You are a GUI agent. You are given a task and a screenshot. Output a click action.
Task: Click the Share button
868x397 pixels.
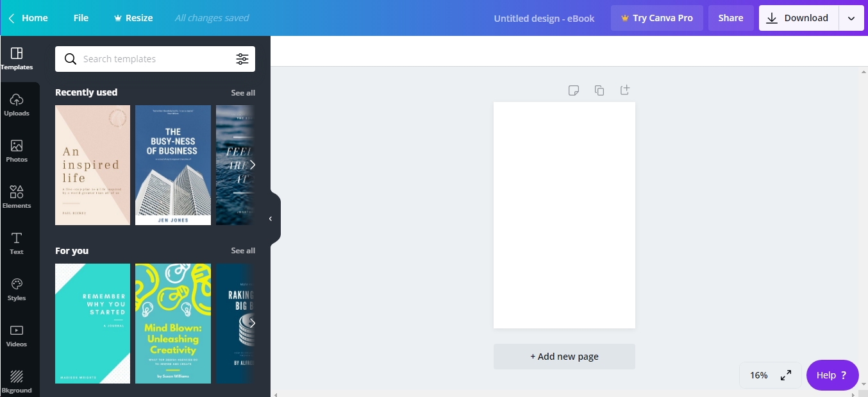(730, 17)
